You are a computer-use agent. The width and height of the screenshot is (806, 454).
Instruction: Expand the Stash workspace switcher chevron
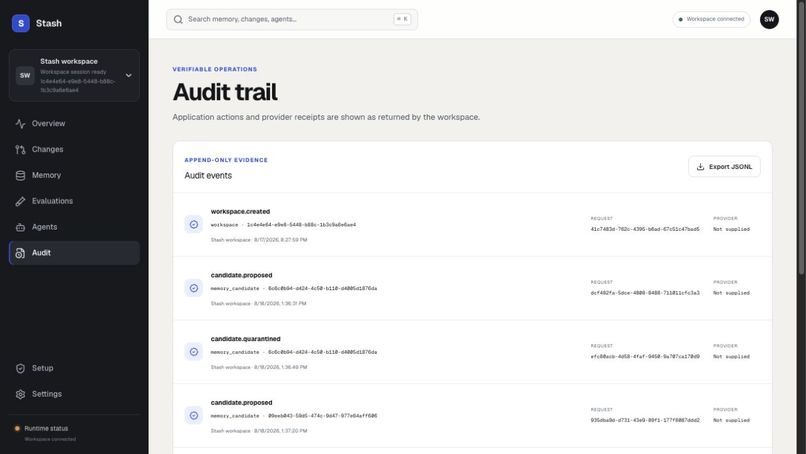129,76
